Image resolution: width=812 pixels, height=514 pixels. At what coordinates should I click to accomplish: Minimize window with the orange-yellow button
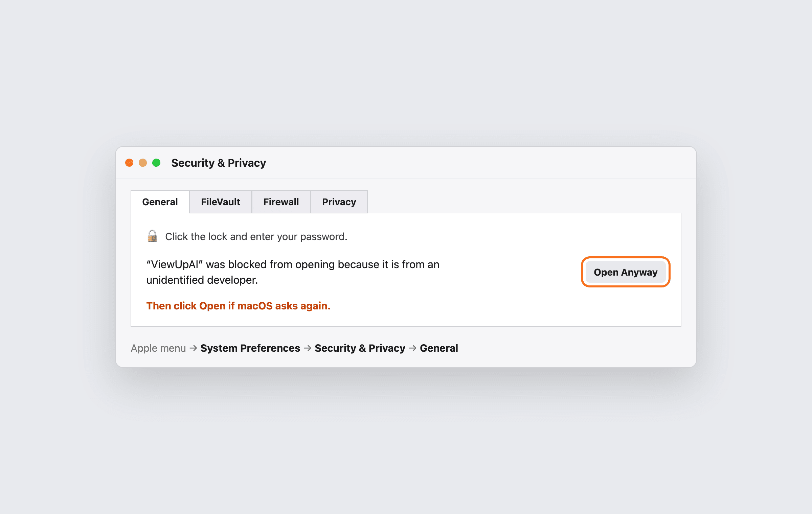tap(143, 163)
